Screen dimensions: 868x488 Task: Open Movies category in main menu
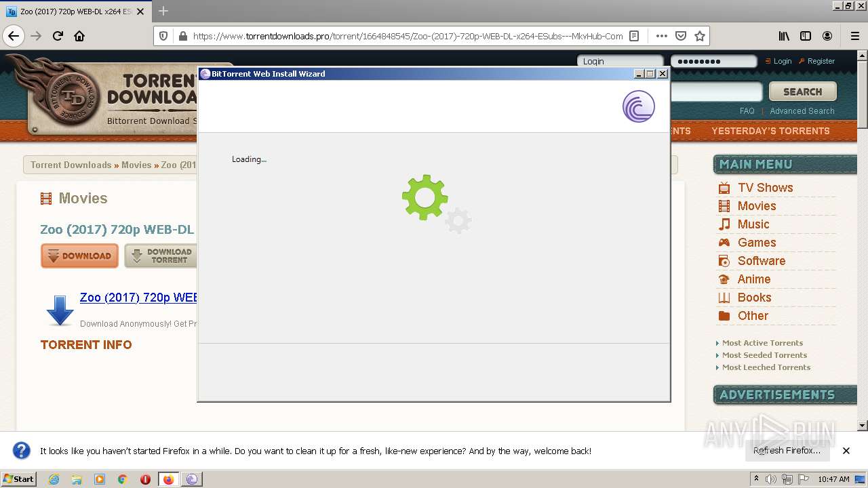pyautogui.click(x=757, y=206)
